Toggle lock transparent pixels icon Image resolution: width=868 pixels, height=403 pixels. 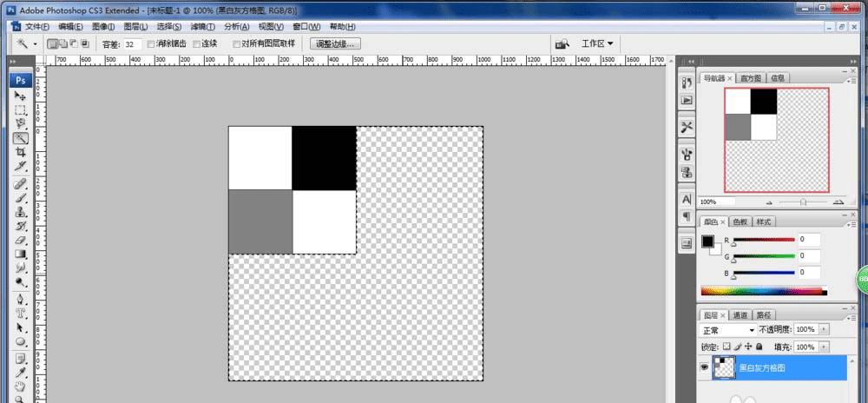click(x=727, y=347)
